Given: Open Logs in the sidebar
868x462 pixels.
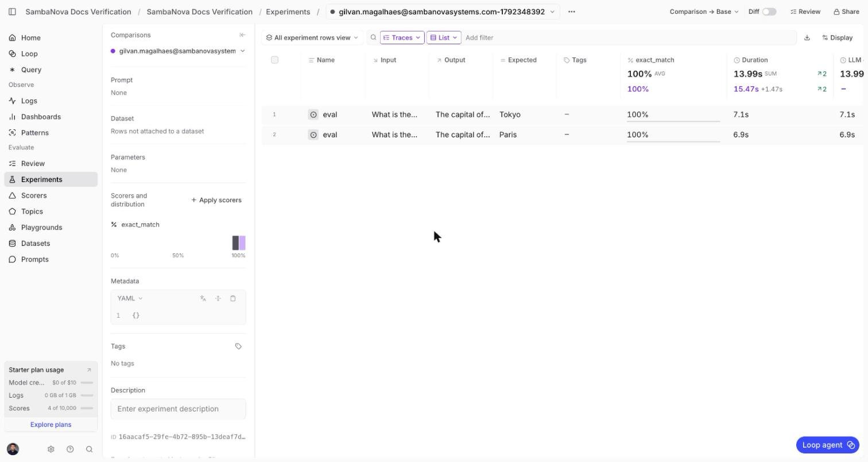Looking at the screenshot, I should tap(51, 101).
